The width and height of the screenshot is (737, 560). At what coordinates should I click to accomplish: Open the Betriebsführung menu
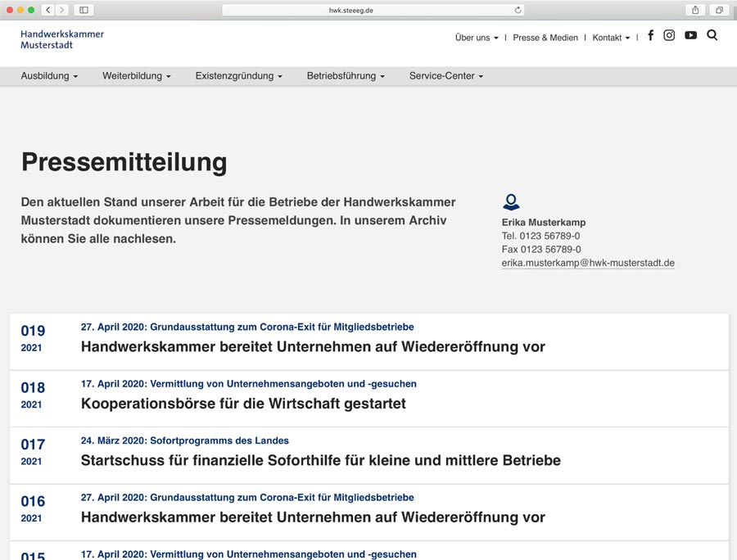[346, 76]
